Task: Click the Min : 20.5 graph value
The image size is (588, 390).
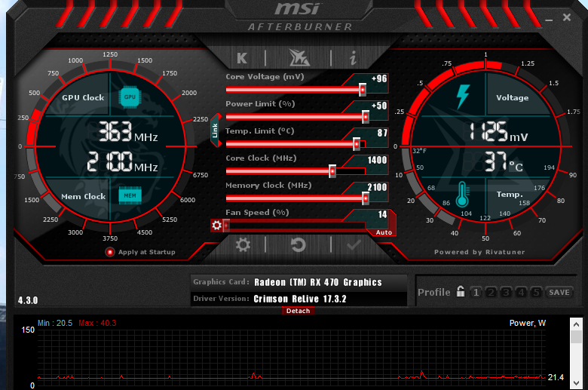Action: 55,323
